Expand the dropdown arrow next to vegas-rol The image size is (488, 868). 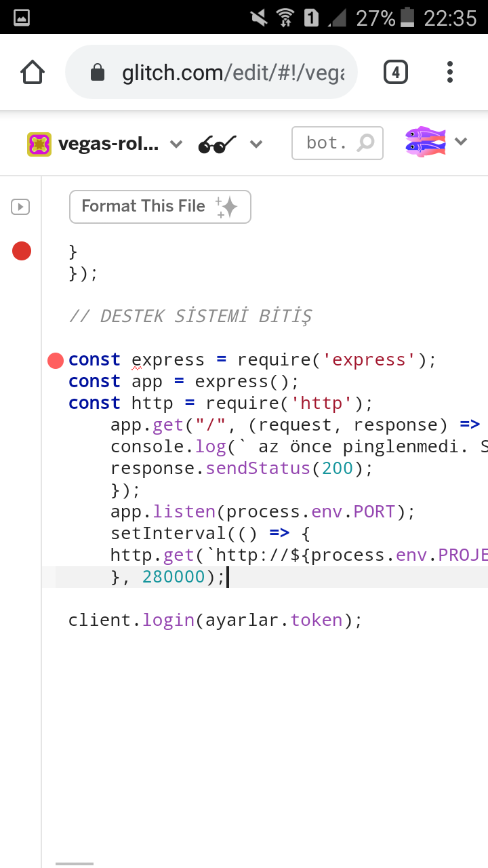click(x=176, y=144)
